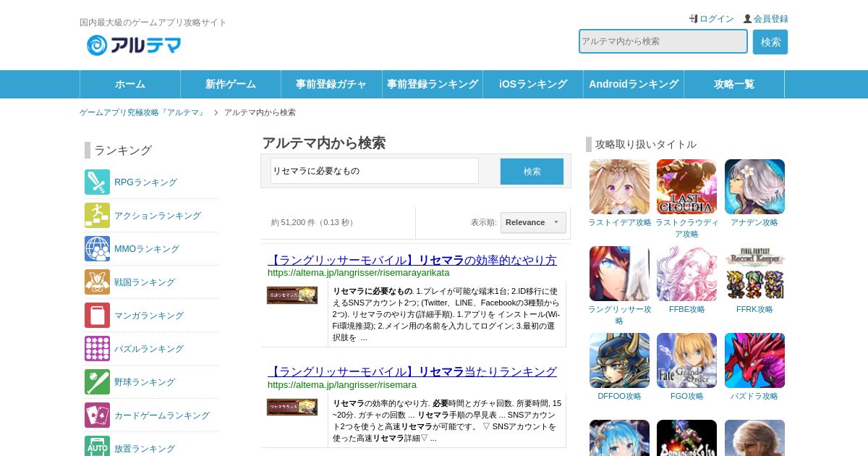Click the 野球ランキング bat icon

[x=97, y=382]
